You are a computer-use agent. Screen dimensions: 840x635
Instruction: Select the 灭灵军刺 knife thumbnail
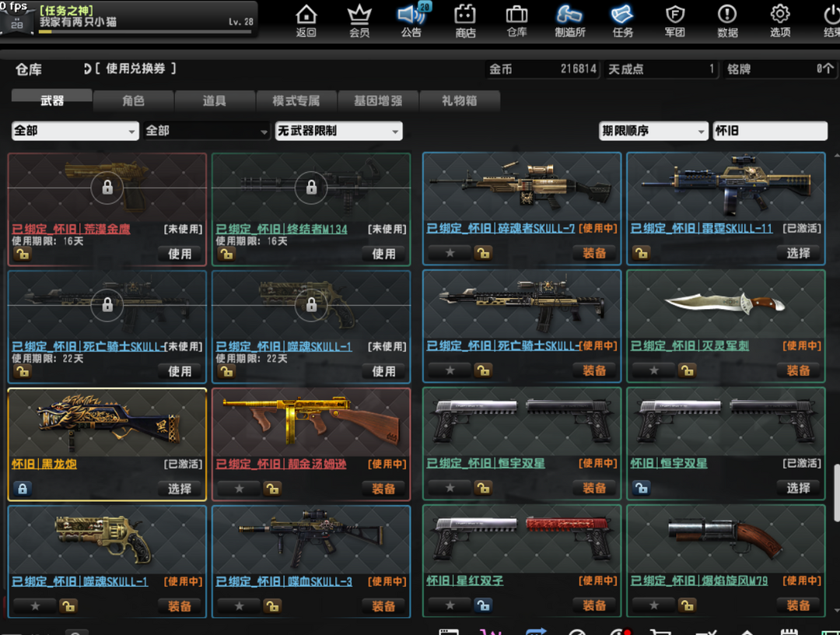[726, 304]
